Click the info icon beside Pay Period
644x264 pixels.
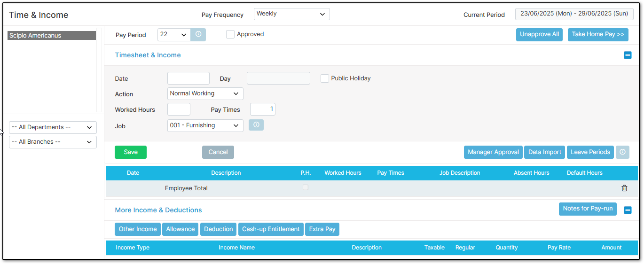tap(198, 34)
